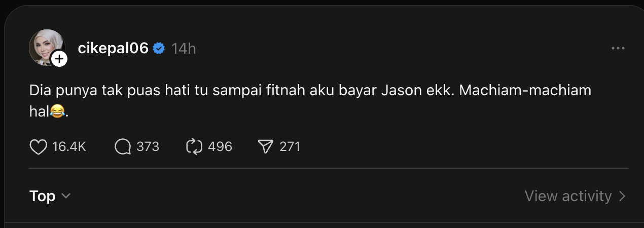Follow cikepal06 using the plus badge
The width and height of the screenshot is (644, 228).
pos(59,59)
